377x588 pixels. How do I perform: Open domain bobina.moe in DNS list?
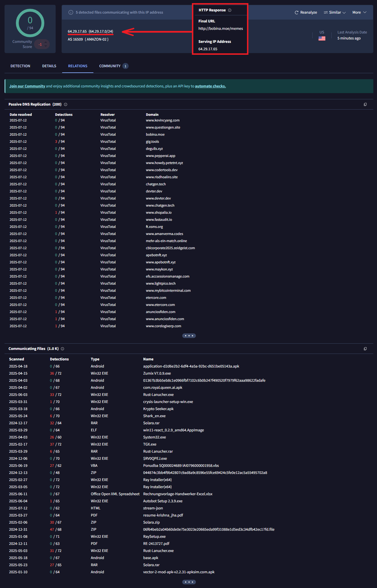click(x=155, y=135)
